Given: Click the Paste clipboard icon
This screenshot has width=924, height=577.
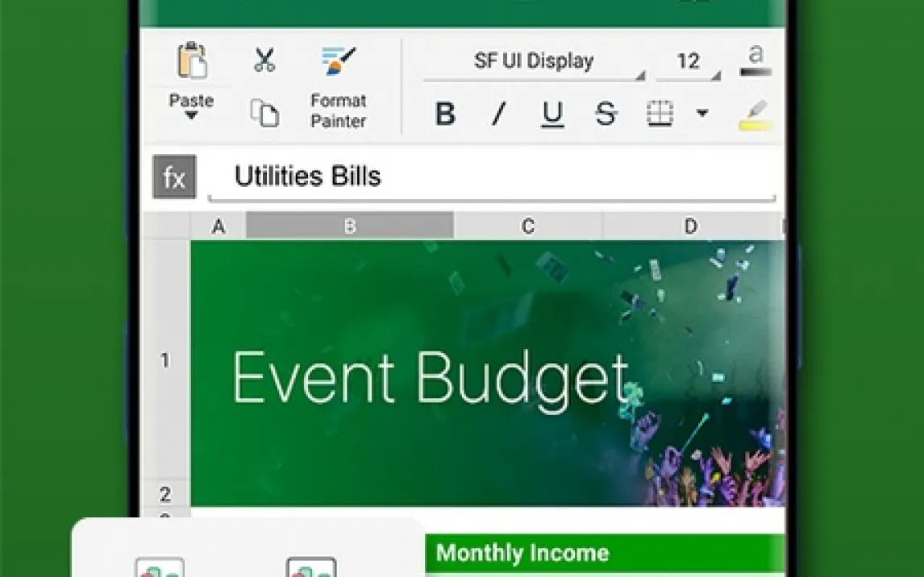Looking at the screenshot, I should [x=191, y=61].
